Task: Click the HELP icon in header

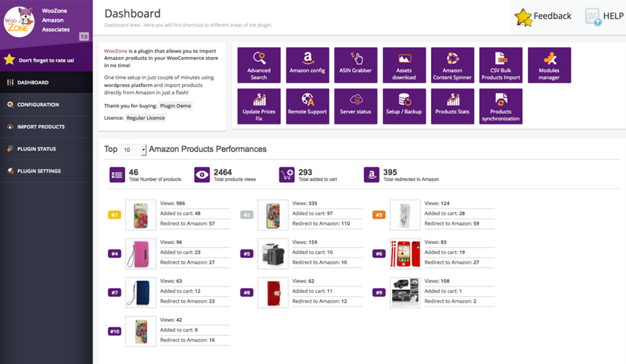Action: click(593, 17)
